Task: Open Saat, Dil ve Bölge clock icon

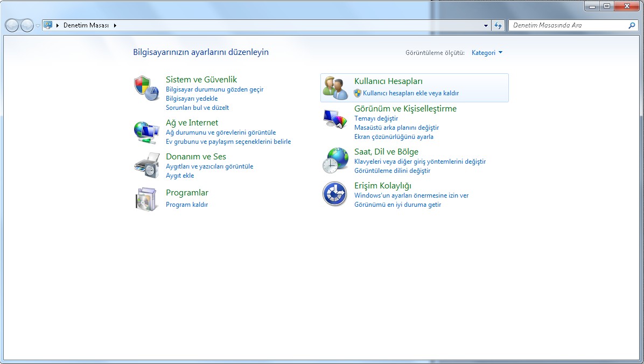Action: [335, 160]
